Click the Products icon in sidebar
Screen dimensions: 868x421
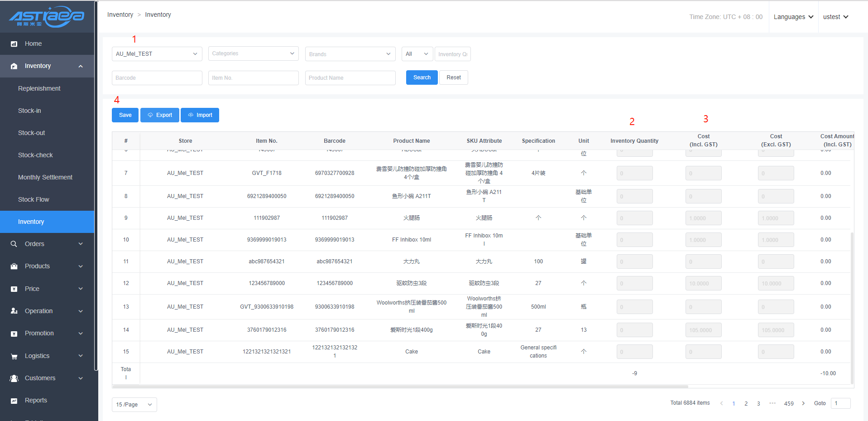(x=14, y=266)
